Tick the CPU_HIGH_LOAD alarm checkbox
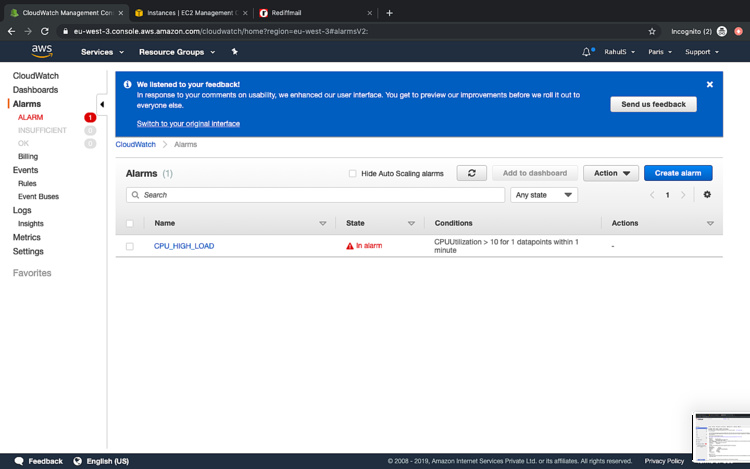The width and height of the screenshot is (750, 469). pos(129,246)
